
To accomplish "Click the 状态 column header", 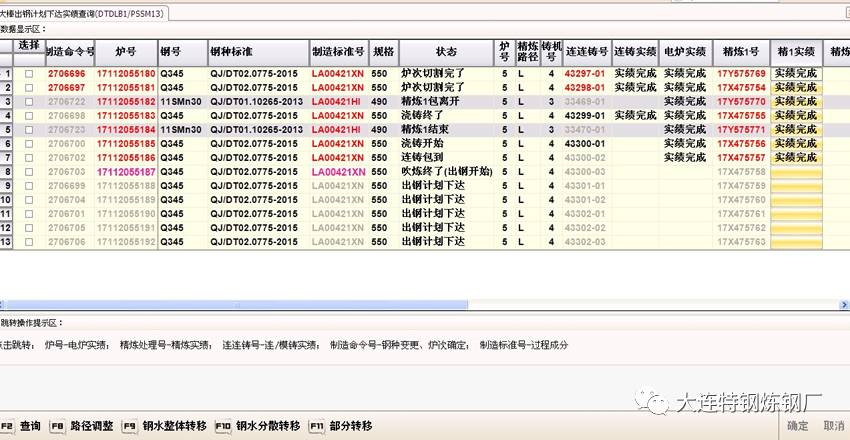I will 446,51.
